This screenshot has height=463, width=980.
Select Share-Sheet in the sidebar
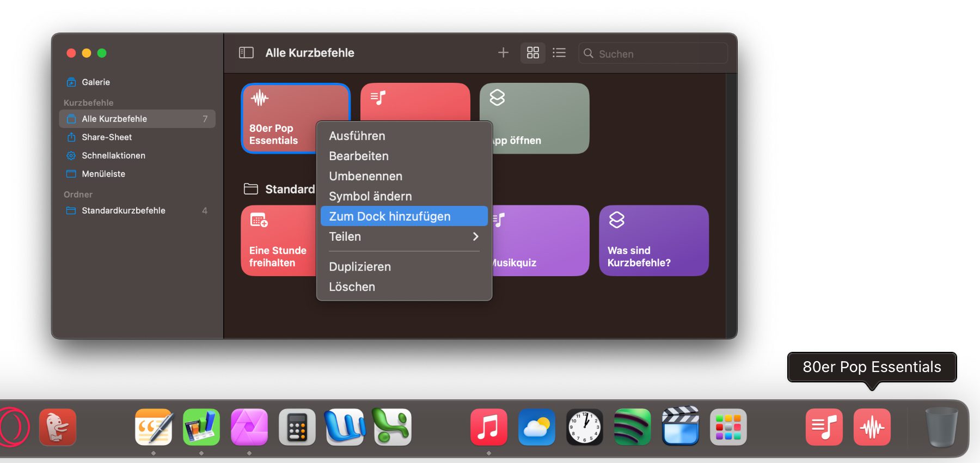[107, 137]
